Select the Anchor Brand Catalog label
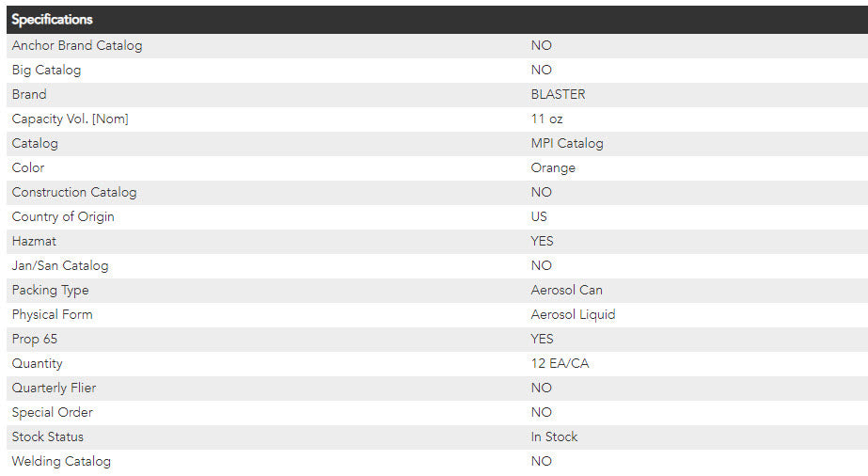The height and width of the screenshot is (476, 868). (x=77, y=45)
